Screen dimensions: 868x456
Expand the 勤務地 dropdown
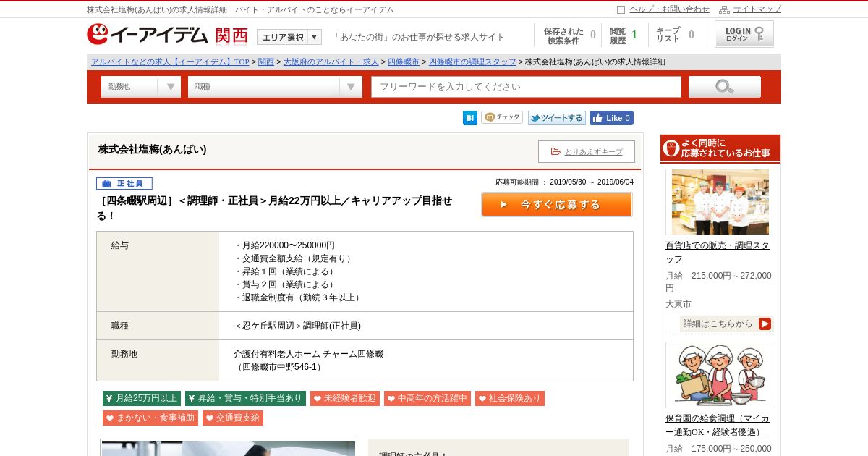141,87
